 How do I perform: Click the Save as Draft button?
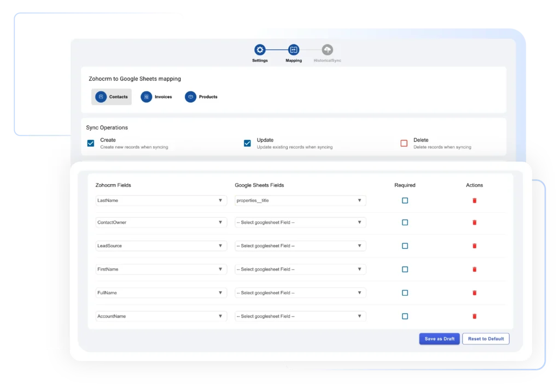coord(439,338)
